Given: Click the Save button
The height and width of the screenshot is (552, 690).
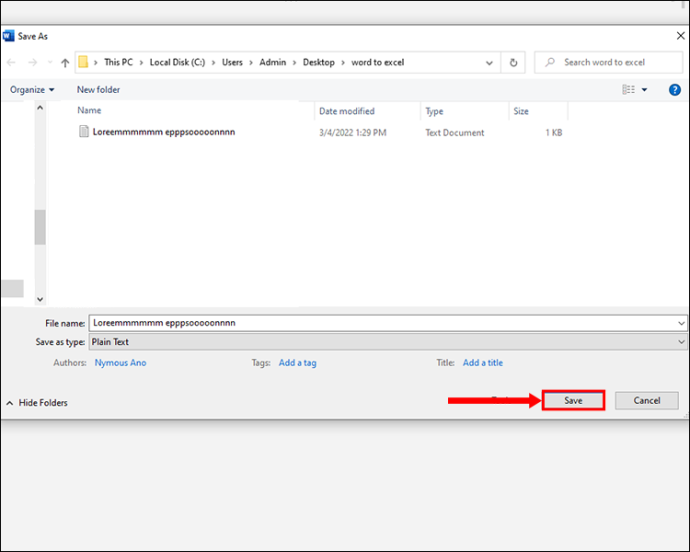Looking at the screenshot, I should pos(573,401).
